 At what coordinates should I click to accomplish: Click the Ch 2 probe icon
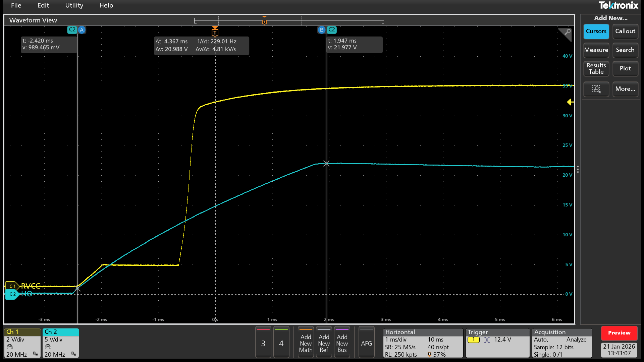(x=48, y=347)
